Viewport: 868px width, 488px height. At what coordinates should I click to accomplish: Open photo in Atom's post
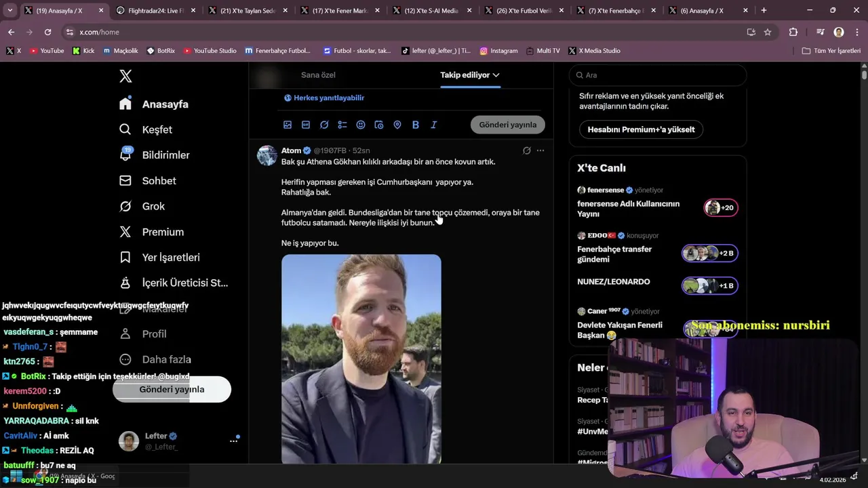point(361,359)
